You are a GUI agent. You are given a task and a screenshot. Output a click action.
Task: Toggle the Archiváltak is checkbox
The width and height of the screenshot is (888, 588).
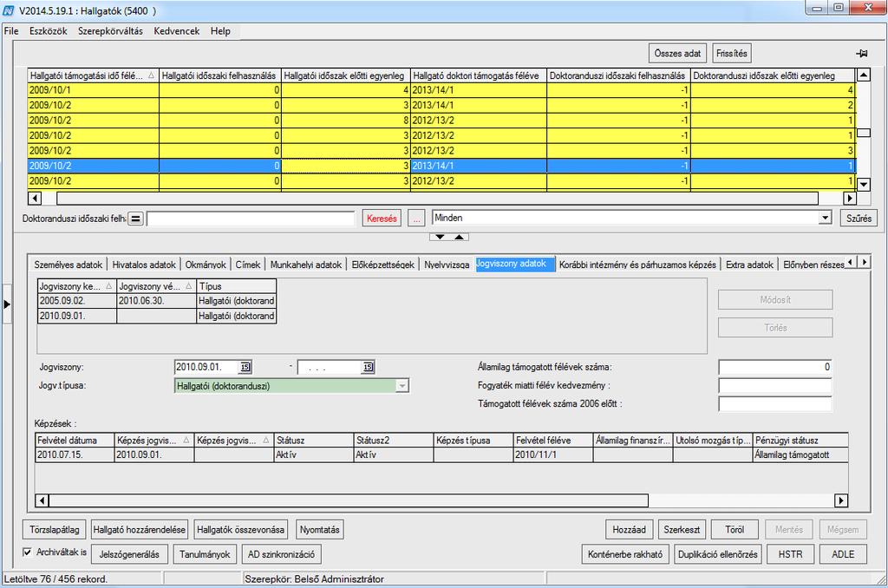[27, 552]
